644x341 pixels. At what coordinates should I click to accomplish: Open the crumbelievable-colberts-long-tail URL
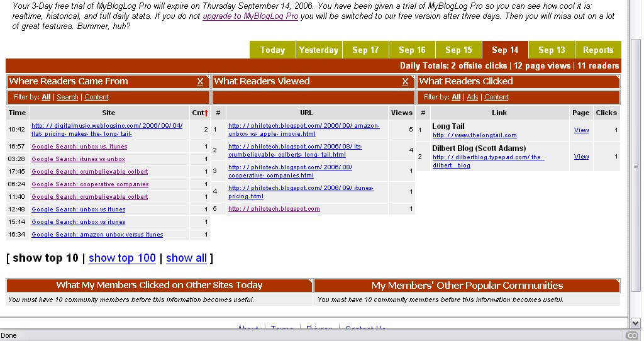coord(295,150)
